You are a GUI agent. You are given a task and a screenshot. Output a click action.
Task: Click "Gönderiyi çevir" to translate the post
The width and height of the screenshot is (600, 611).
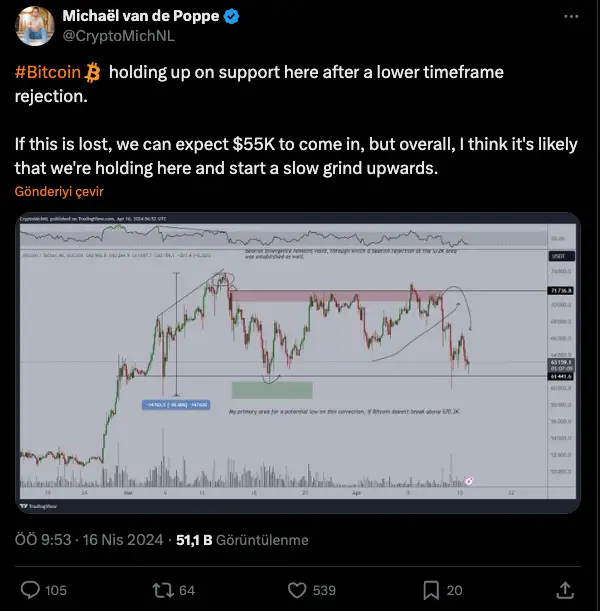coord(60,191)
